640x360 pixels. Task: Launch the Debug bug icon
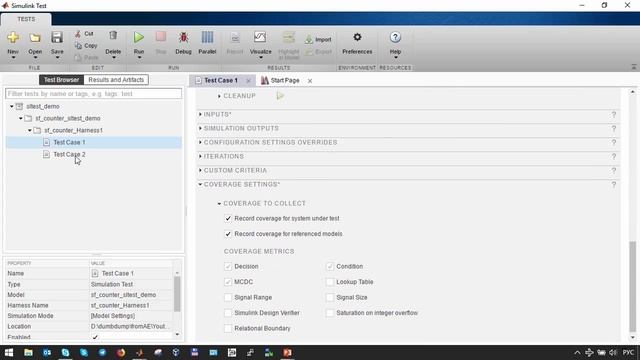(183, 38)
